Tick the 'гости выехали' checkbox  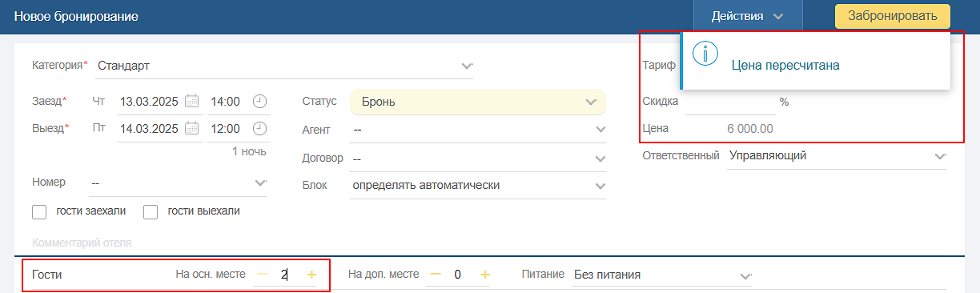[151, 212]
